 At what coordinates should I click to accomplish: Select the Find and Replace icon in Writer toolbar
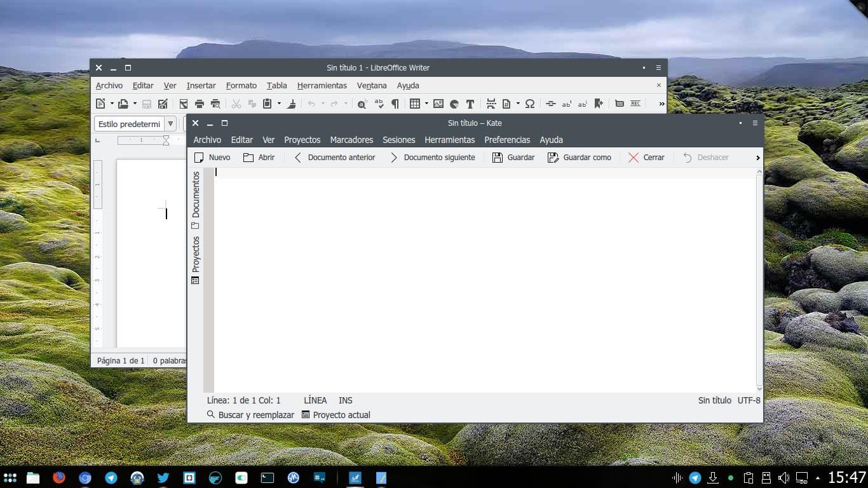click(362, 104)
